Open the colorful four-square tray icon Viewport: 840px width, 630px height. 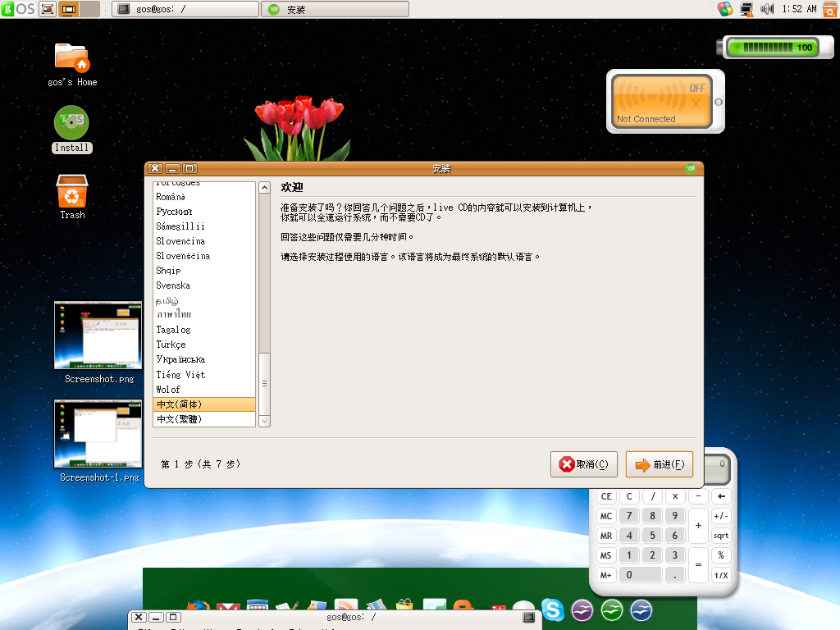tap(725, 9)
